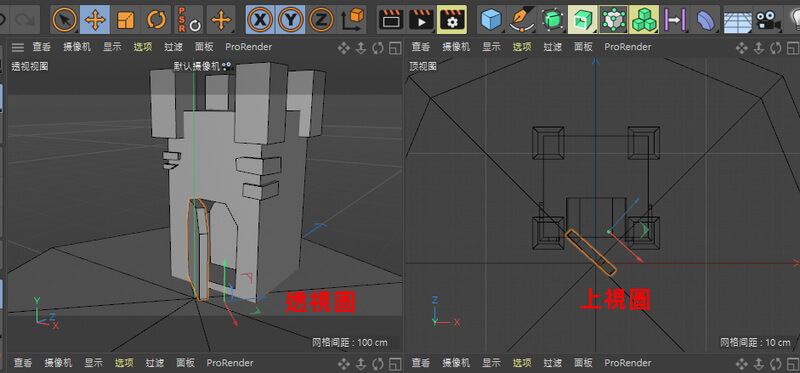800x373 pixels.
Task: Render to Picture Viewer play clapperboard
Action: (x=421, y=19)
